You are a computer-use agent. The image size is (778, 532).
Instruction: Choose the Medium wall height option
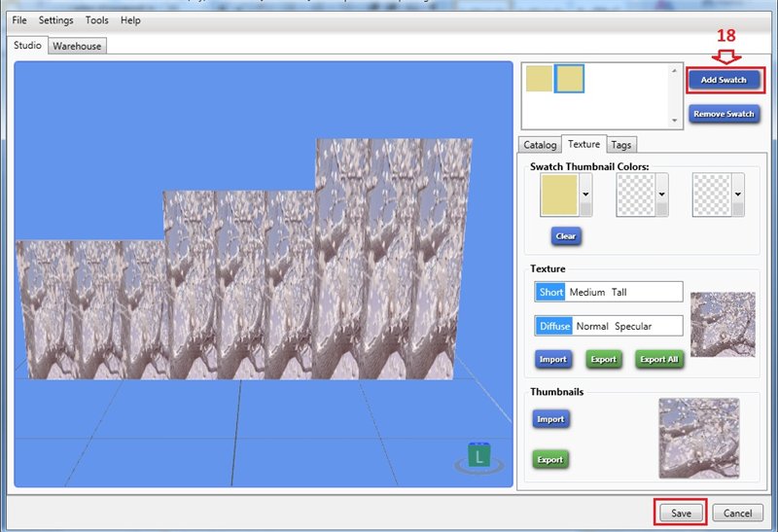(x=587, y=292)
